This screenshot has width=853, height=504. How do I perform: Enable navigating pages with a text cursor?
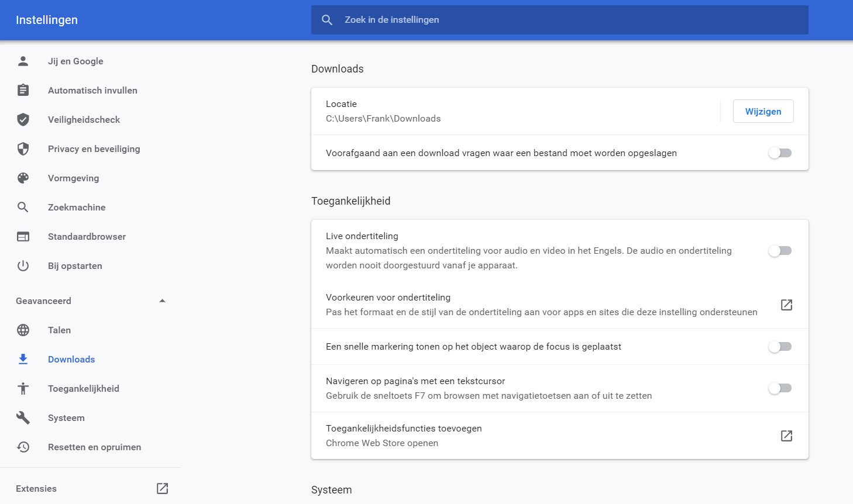click(780, 388)
